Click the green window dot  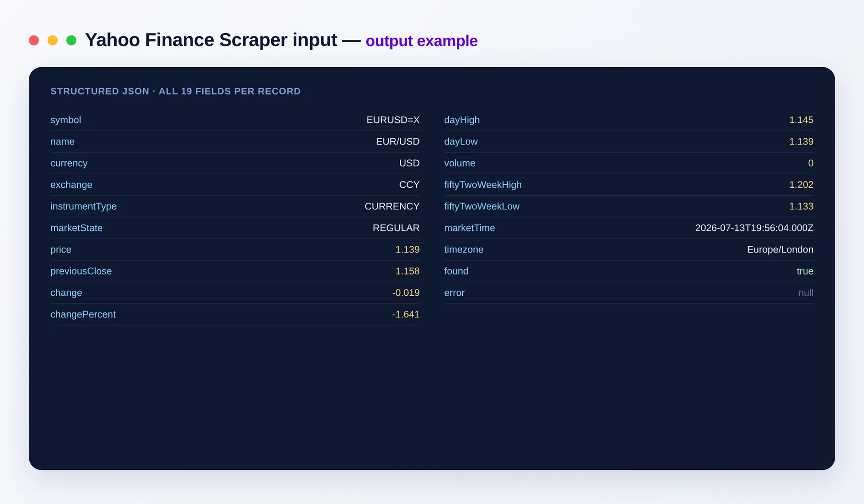(x=71, y=40)
